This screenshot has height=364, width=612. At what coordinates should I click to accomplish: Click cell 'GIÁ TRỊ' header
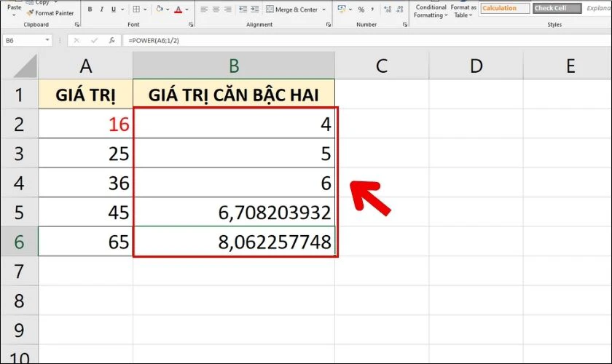click(85, 95)
